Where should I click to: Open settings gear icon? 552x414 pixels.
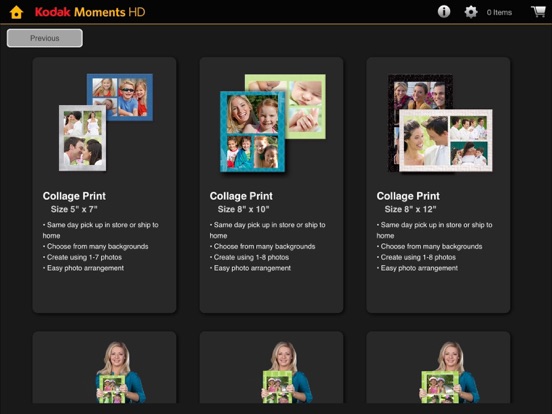[x=471, y=12]
